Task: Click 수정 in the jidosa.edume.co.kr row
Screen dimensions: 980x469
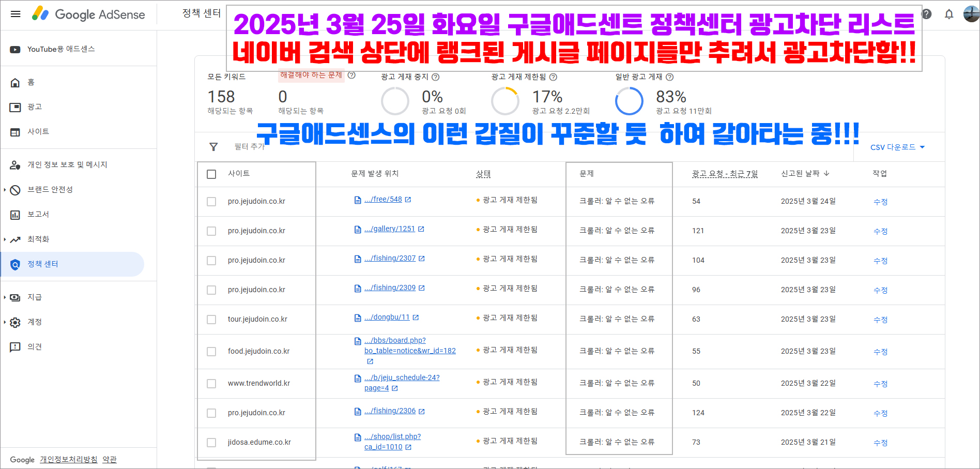Action: tap(880, 443)
